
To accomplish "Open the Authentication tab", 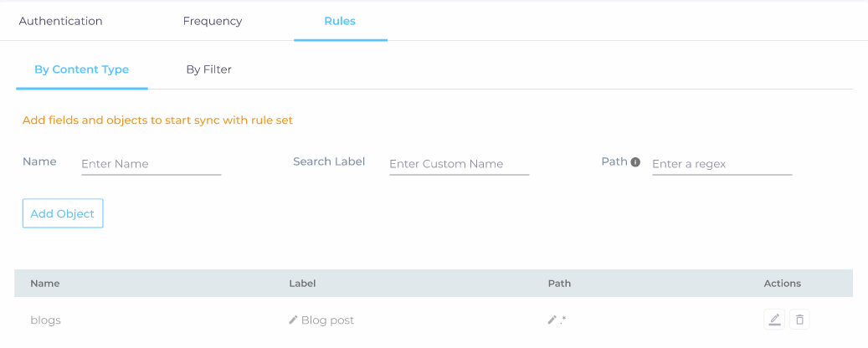I will coord(60,21).
